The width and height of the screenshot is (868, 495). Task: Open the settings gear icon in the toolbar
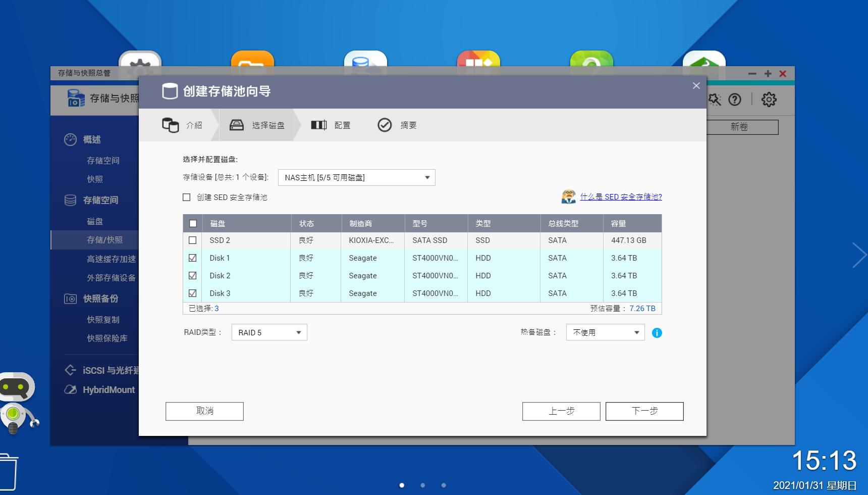[769, 100]
